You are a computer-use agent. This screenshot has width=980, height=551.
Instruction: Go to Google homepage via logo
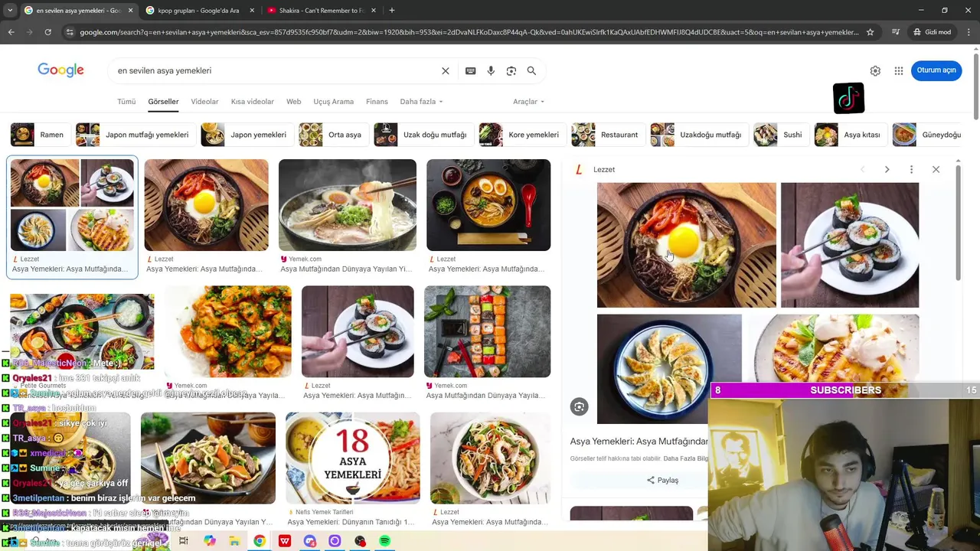pyautogui.click(x=60, y=70)
